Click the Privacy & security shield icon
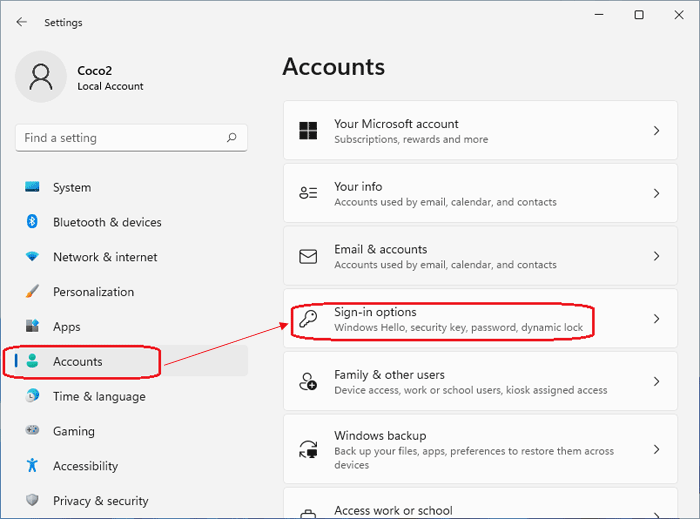The height and width of the screenshot is (519, 700). [x=32, y=500]
